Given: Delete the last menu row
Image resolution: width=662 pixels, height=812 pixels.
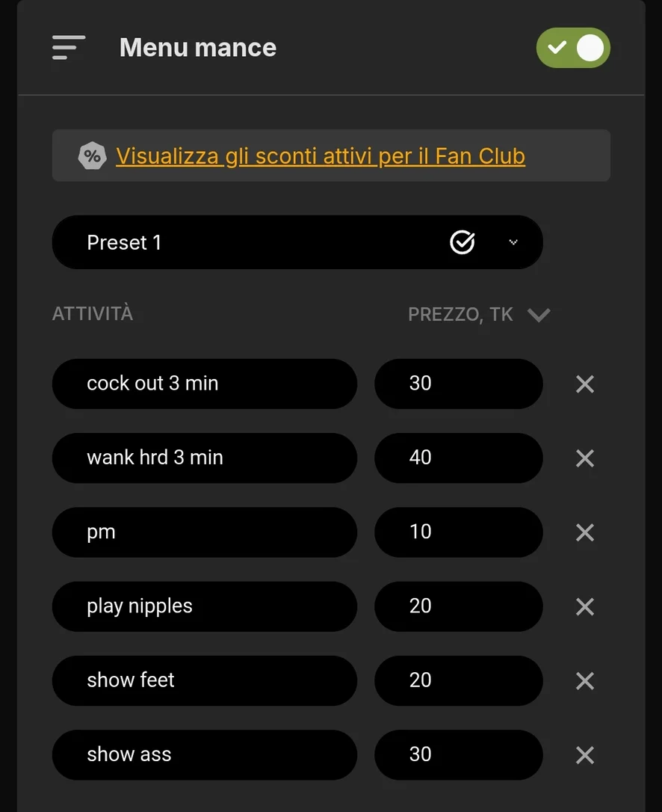Looking at the screenshot, I should (585, 754).
